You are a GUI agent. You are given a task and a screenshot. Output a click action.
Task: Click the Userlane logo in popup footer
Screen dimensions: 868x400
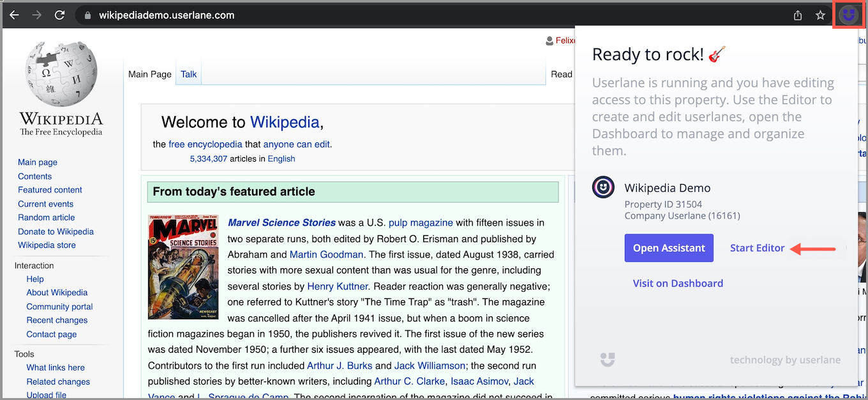608,359
